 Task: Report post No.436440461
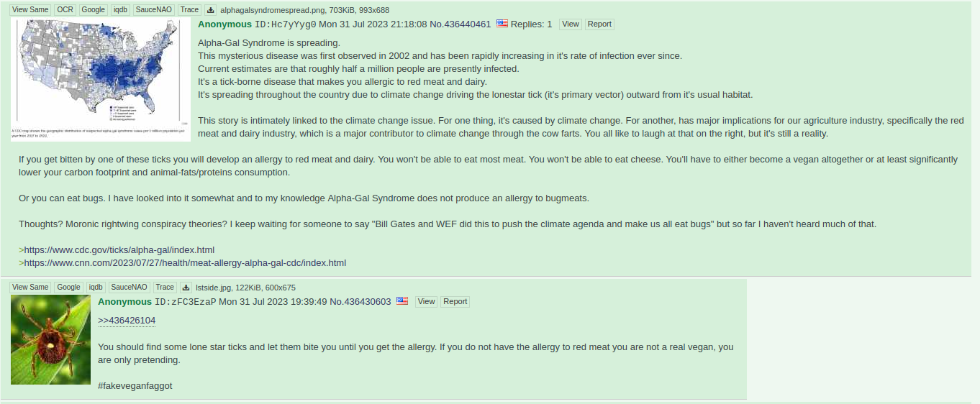[599, 24]
